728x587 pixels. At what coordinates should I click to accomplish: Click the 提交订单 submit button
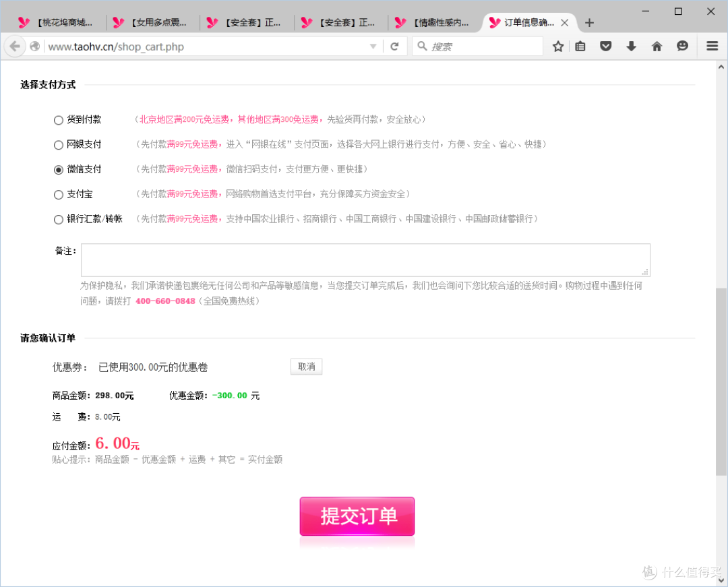pos(357,516)
